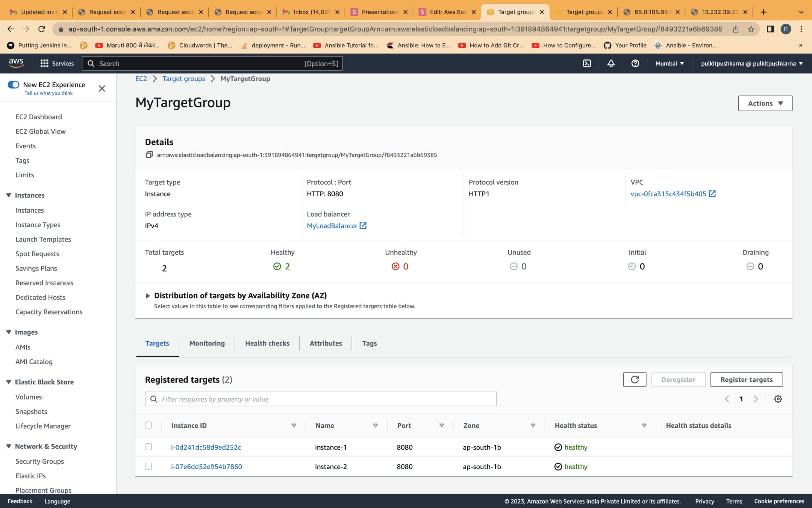Open the Mumbai region dropdown
This screenshot has width=812, height=508.
(x=669, y=64)
